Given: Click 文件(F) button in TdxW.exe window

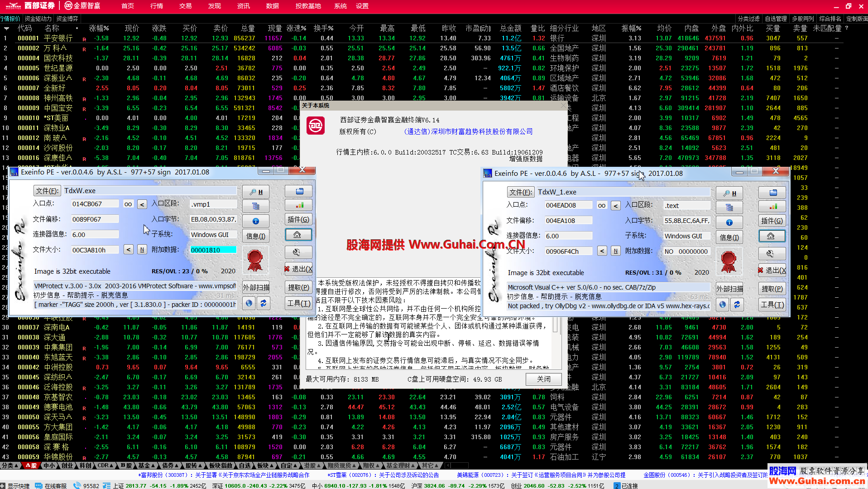Looking at the screenshot, I should point(47,191).
